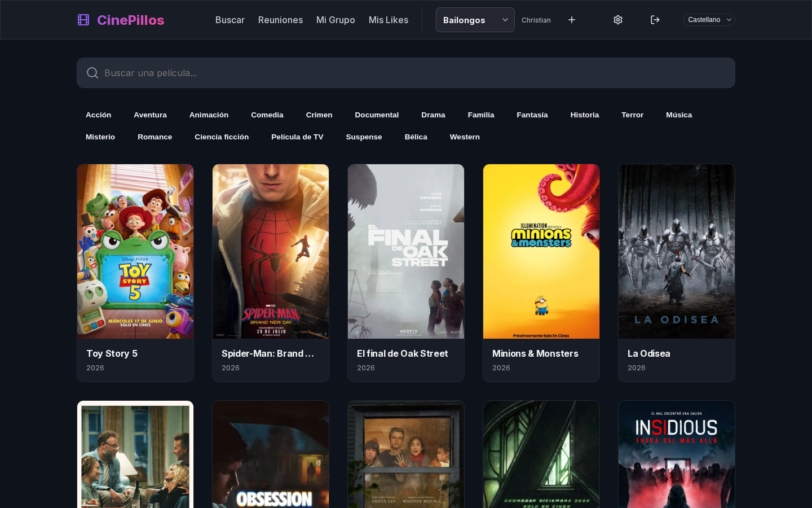Filter by the Documental genre
812x508 pixels.
[x=377, y=115]
